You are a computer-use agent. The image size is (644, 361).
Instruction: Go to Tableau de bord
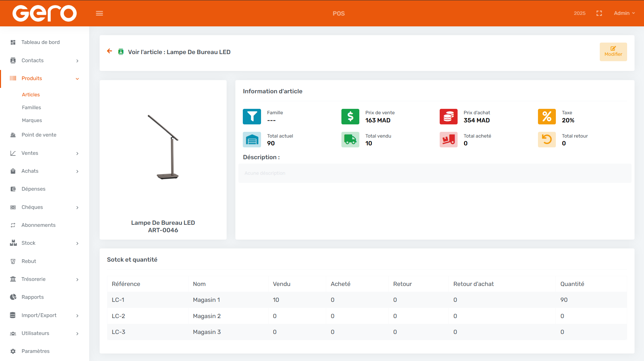tap(41, 42)
